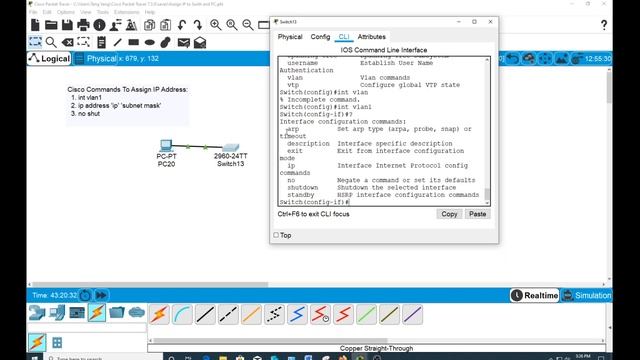Screen dimensions: 640x360
Task: Pick the Resize Shape tool
Action: 84,42
